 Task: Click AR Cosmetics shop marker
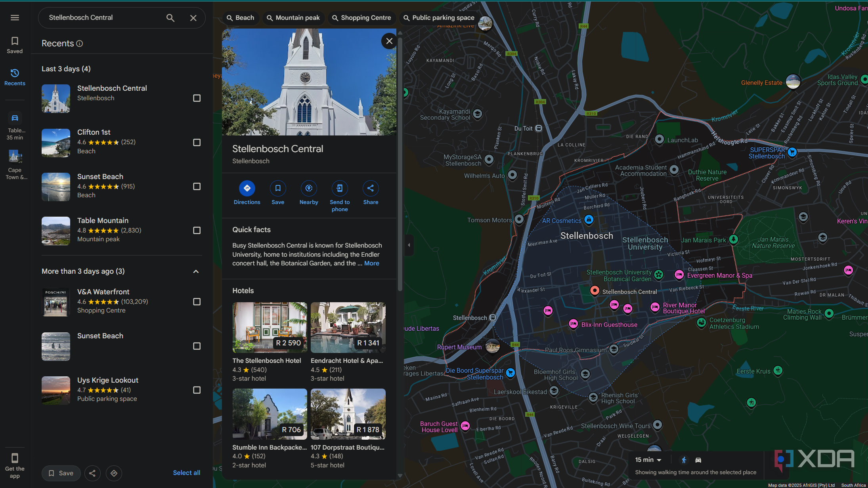coord(589,219)
